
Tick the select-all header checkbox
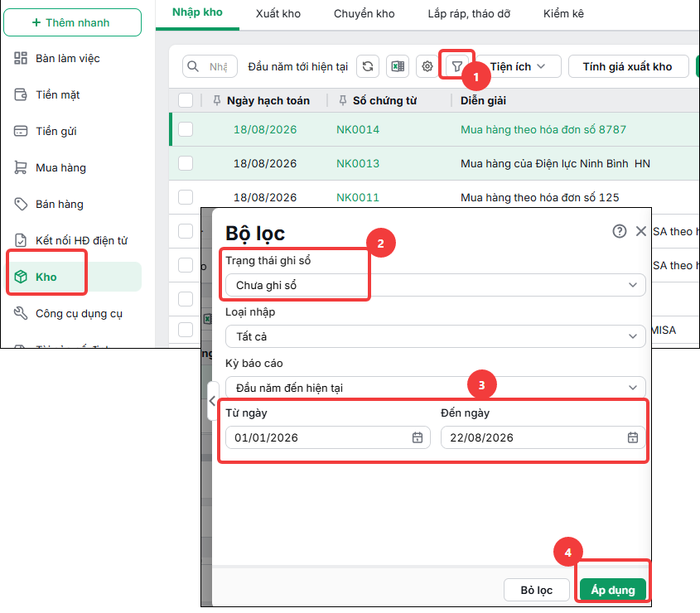[x=186, y=100]
